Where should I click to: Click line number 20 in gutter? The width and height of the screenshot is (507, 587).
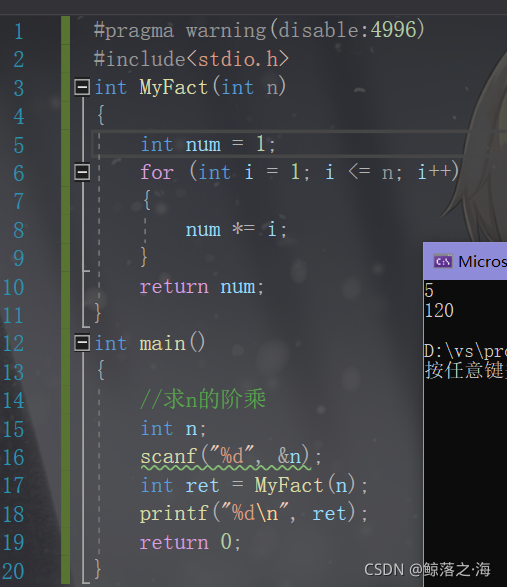click(x=14, y=571)
